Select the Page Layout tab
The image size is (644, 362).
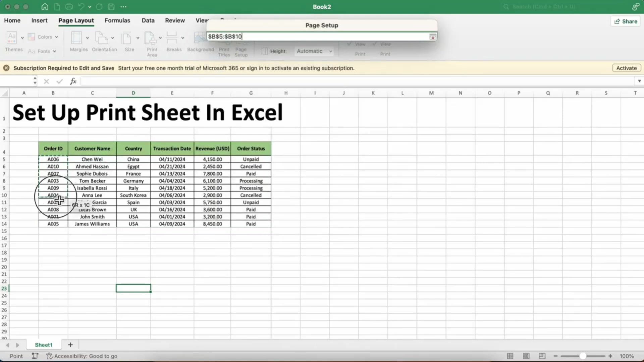[x=76, y=20]
